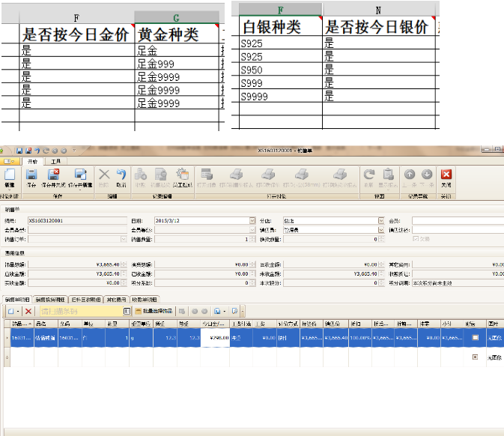Expand dropdown arrow next to export icon
Image resolution: width=504 pixels, height=436 pixels.
(225, 311)
